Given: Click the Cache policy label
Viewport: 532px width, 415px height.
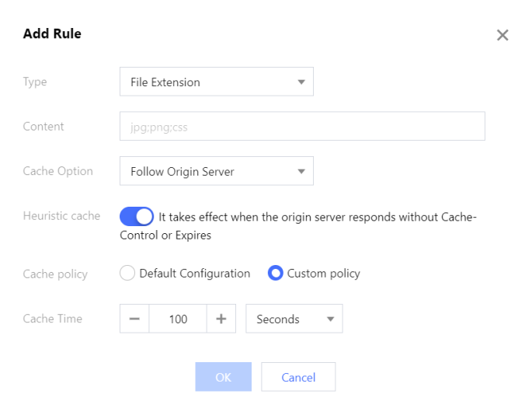Looking at the screenshot, I should (55, 274).
